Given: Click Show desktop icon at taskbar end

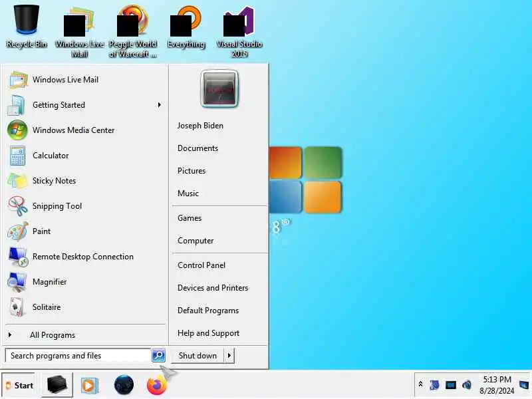Looking at the screenshot, I should coord(524,385).
